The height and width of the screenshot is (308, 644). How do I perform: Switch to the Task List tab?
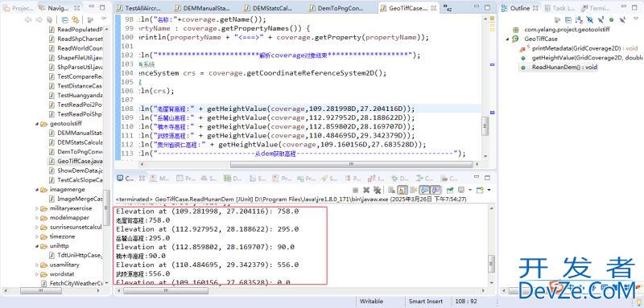click(x=559, y=8)
